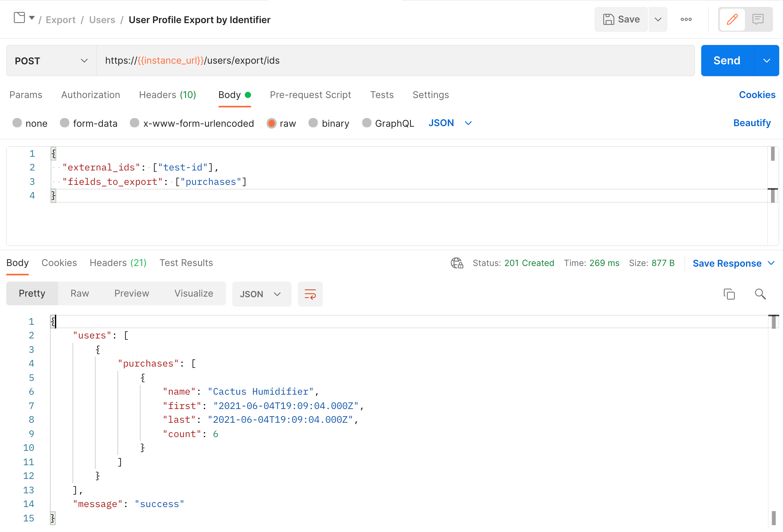783x532 pixels.
Task: Choose the GraphQL body type
Action: point(367,123)
